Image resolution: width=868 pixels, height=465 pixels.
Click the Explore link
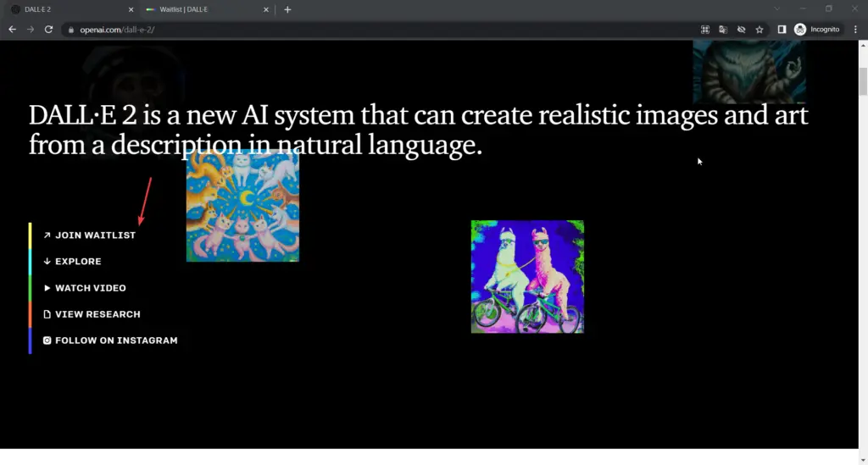(78, 262)
